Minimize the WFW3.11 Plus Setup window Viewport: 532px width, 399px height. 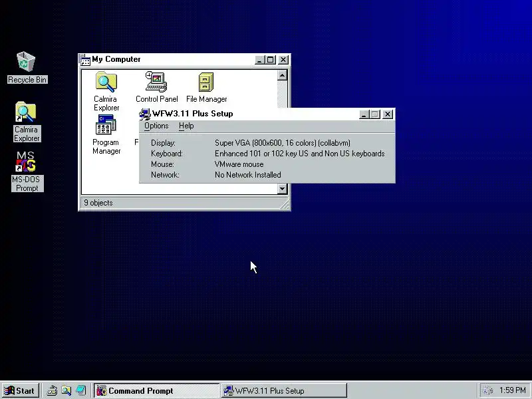[364, 114]
